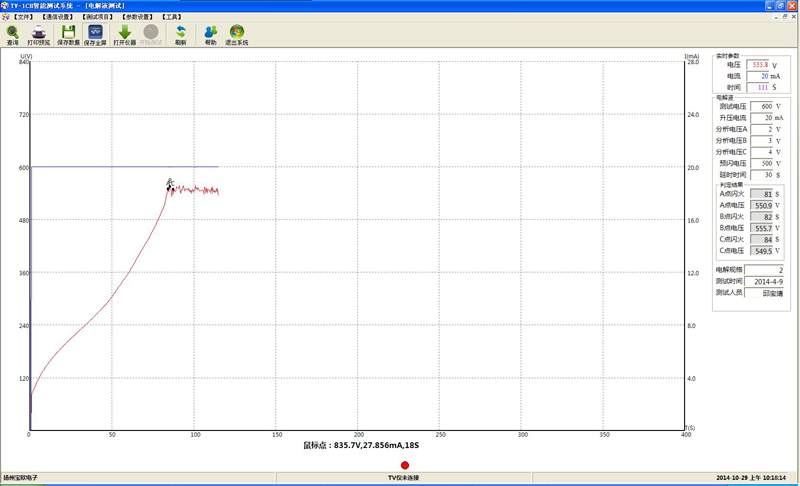This screenshot has width=800, height=486.
Task: Click the red connection status indicator
Action: click(x=405, y=465)
